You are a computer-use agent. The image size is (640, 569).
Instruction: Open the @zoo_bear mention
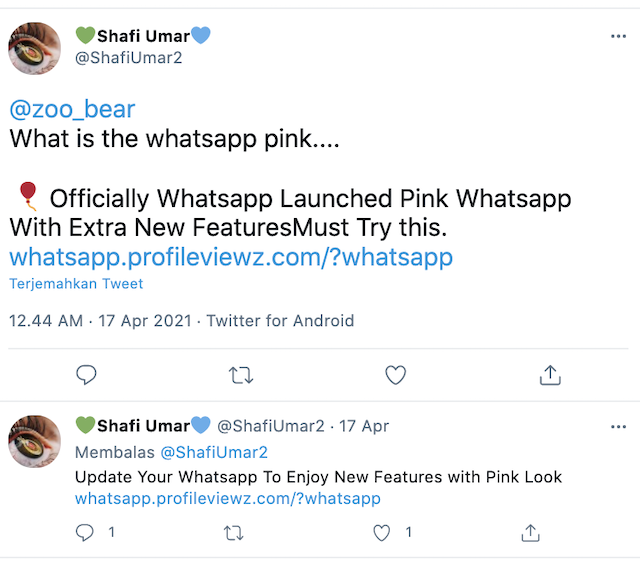pos(72,109)
